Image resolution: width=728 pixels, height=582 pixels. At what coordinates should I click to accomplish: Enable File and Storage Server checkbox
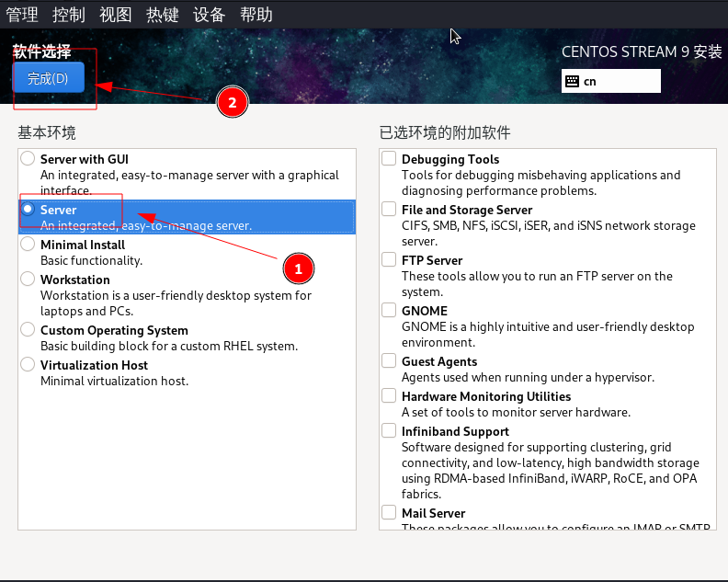tap(389, 209)
